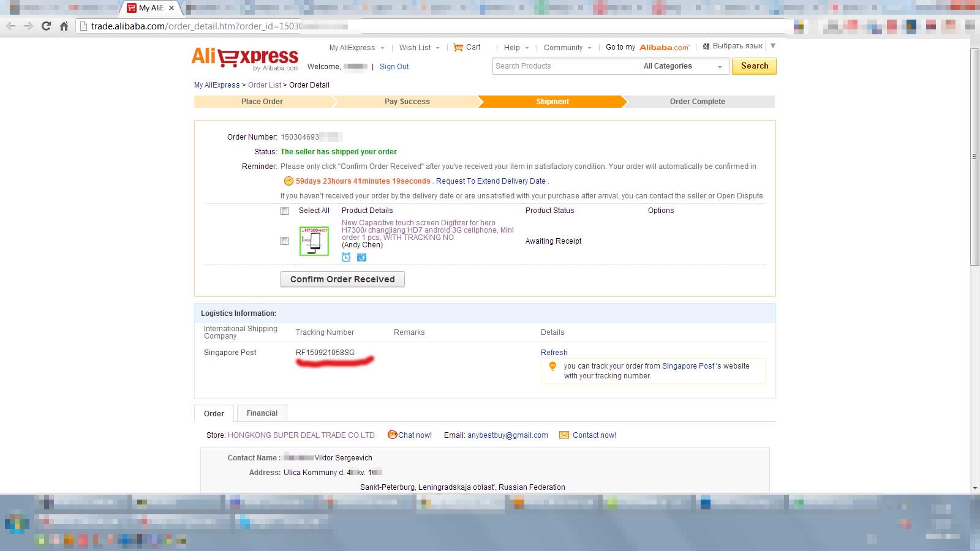Click the translate icon beside Выбрать язык

pyautogui.click(x=706, y=46)
